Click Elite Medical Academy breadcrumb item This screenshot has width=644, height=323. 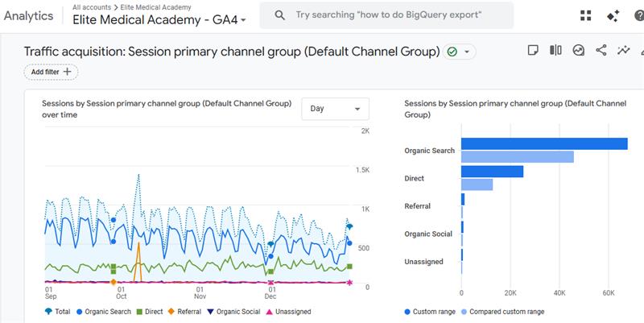point(156,7)
